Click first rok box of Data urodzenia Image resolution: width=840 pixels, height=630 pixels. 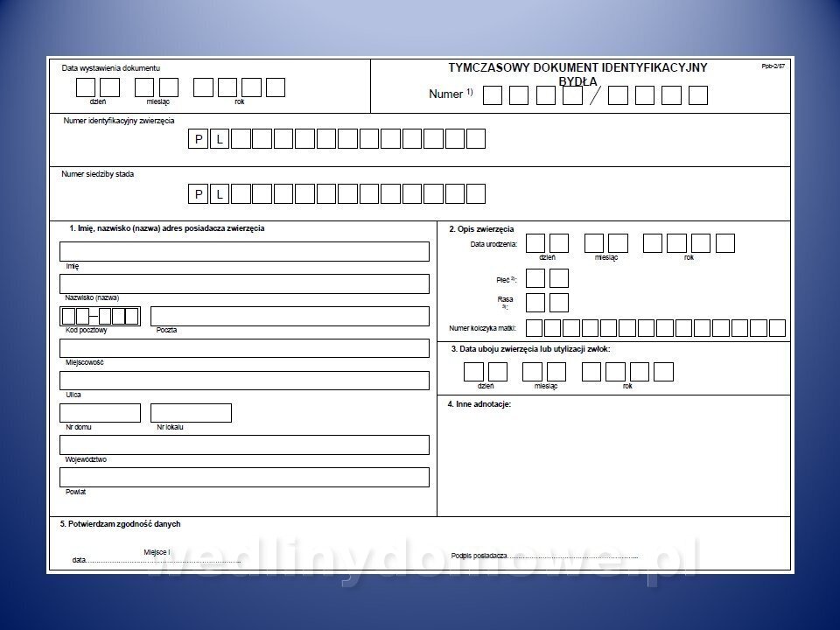click(x=653, y=243)
